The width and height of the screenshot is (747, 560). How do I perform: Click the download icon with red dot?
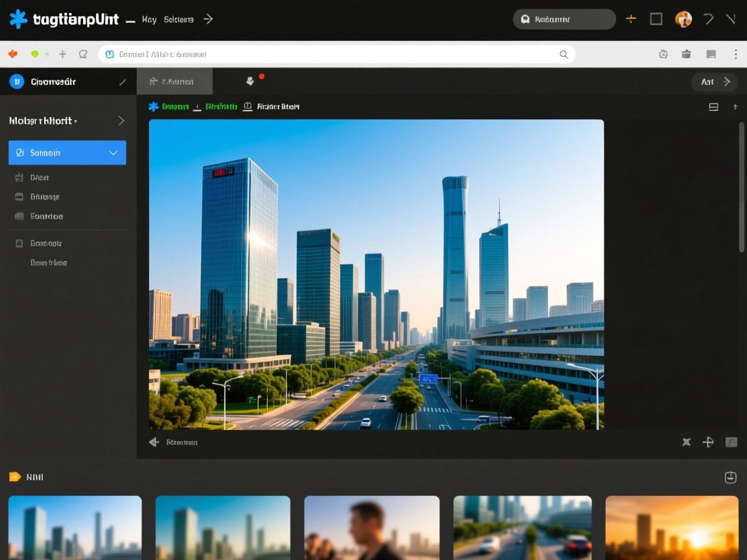pyautogui.click(x=250, y=81)
